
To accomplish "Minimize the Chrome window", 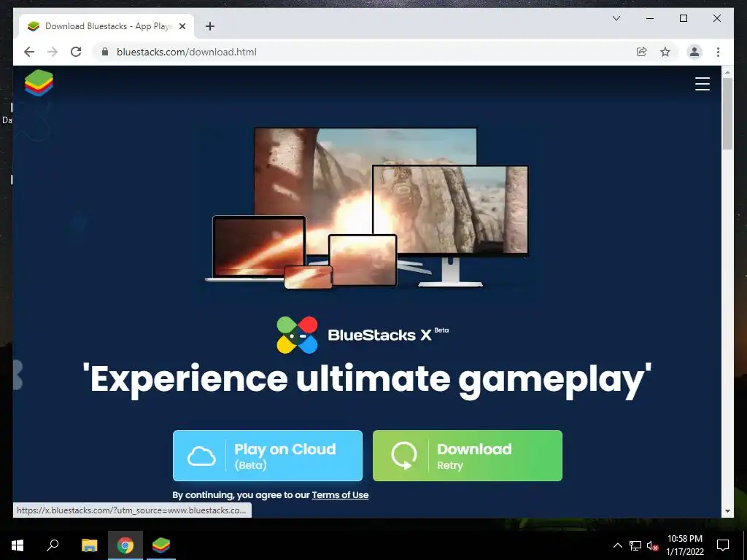I will click(x=650, y=18).
